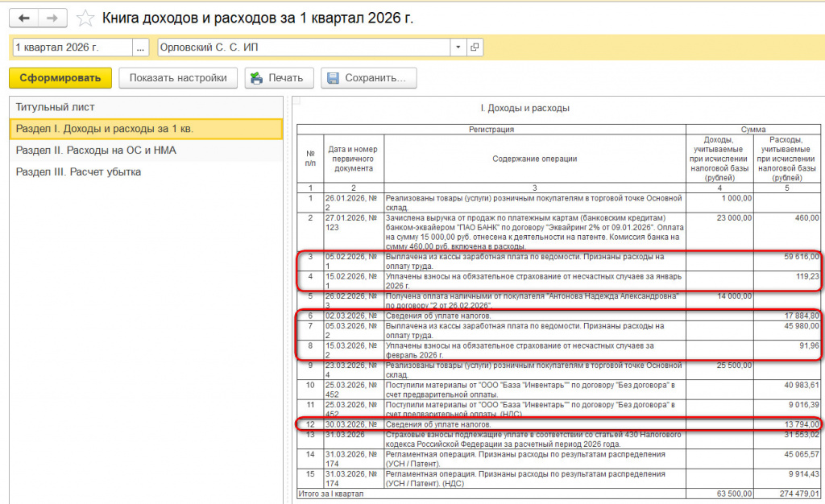Select expense cell 40 983,61

click(787, 390)
